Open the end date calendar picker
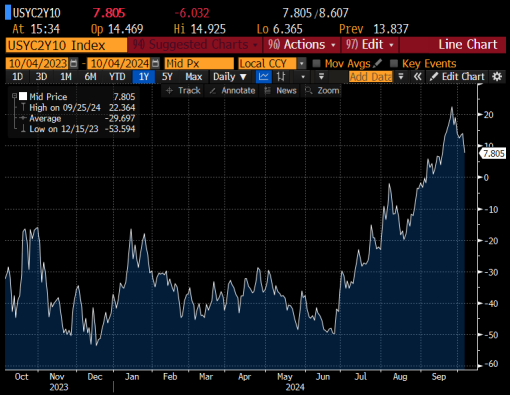The height and width of the screenshot is (395, 510). 155,63
